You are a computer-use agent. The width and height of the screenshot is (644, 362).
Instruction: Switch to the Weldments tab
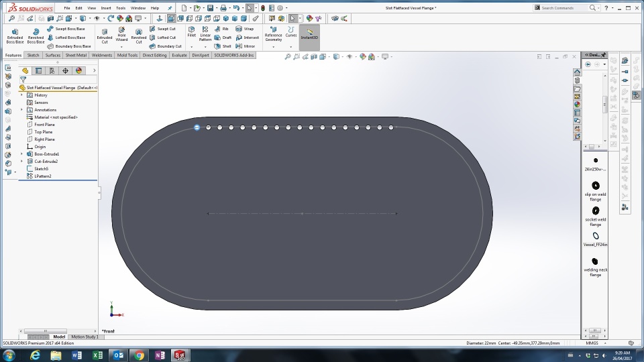point(102,55)
